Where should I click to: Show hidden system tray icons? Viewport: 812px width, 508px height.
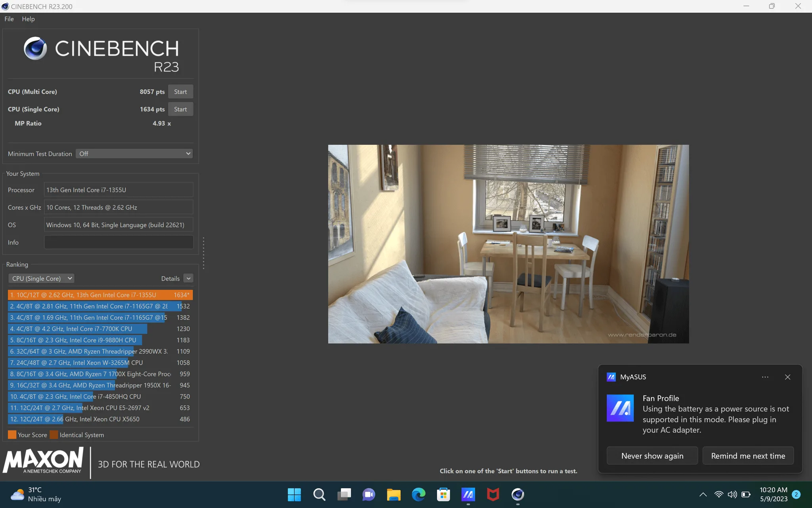tap(703, 495)
